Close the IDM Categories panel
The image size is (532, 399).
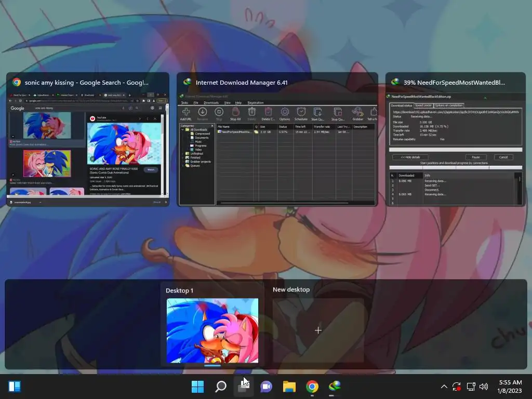click(x=212, y=126)
